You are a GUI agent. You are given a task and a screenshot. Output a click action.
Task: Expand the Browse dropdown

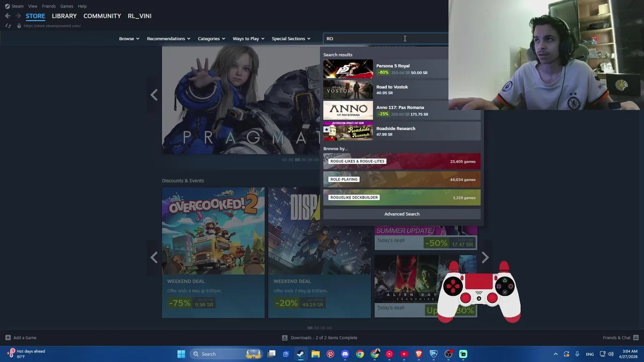point(129,39)
